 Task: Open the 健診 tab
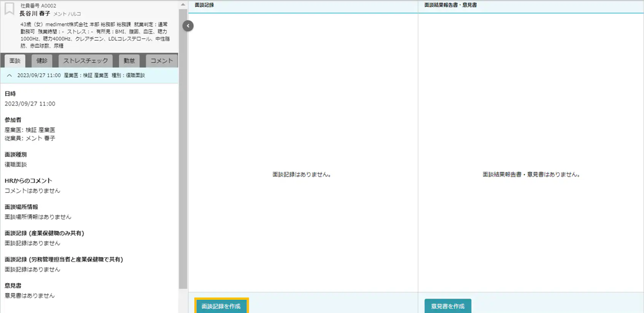click(42, 61)
